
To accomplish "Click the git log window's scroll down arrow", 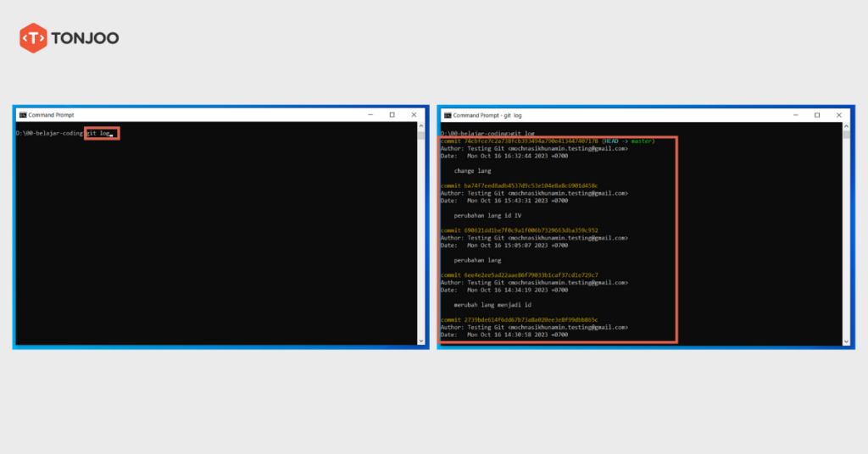I will [x=848, y=340].
